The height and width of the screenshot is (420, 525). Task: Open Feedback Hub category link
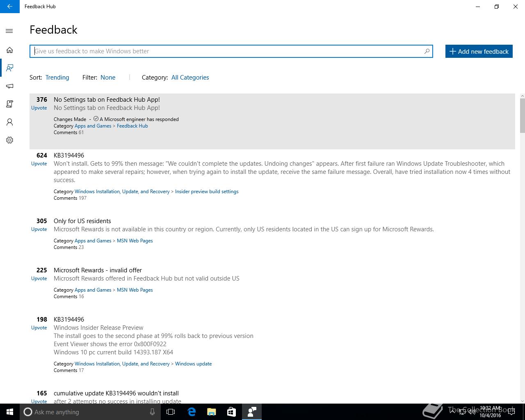(x=132, y=126)
